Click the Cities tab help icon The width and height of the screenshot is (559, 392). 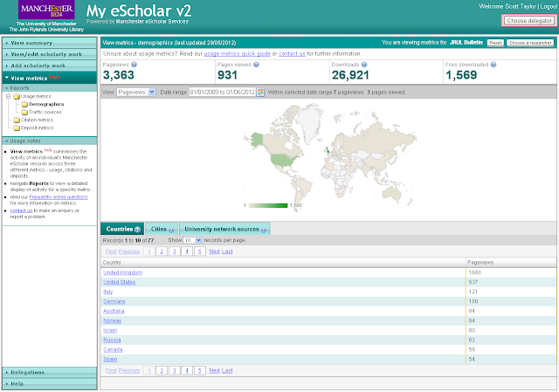pos(171,230)
